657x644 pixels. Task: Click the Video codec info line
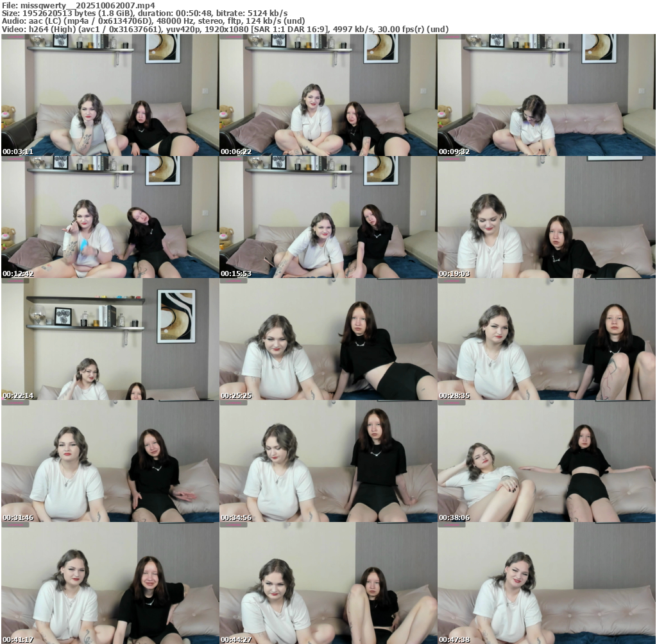coord(225,29)
